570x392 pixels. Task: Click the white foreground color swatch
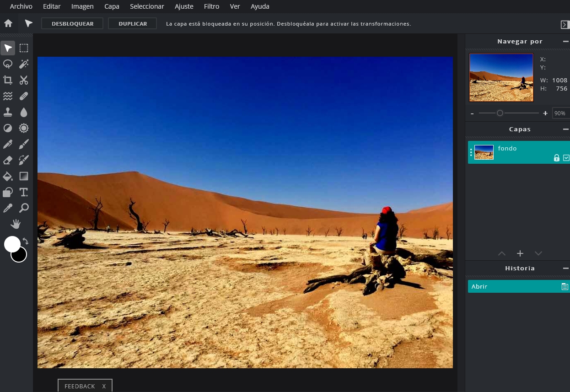pos(11,244)
